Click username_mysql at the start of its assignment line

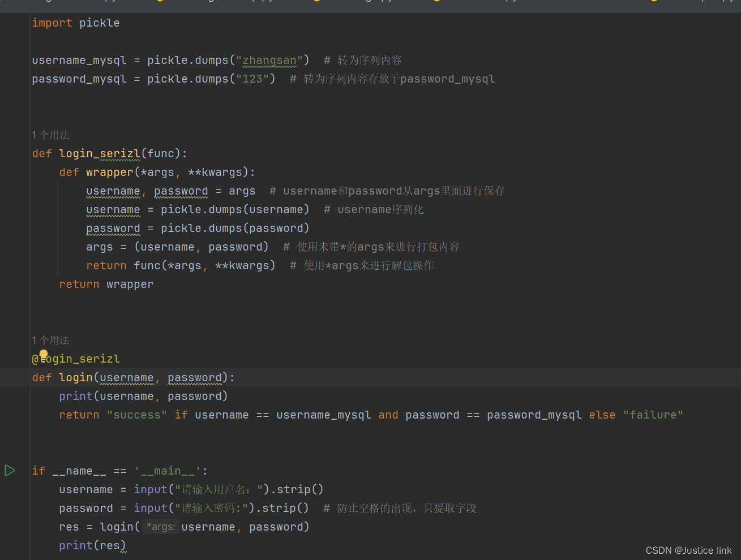(79, 60)
